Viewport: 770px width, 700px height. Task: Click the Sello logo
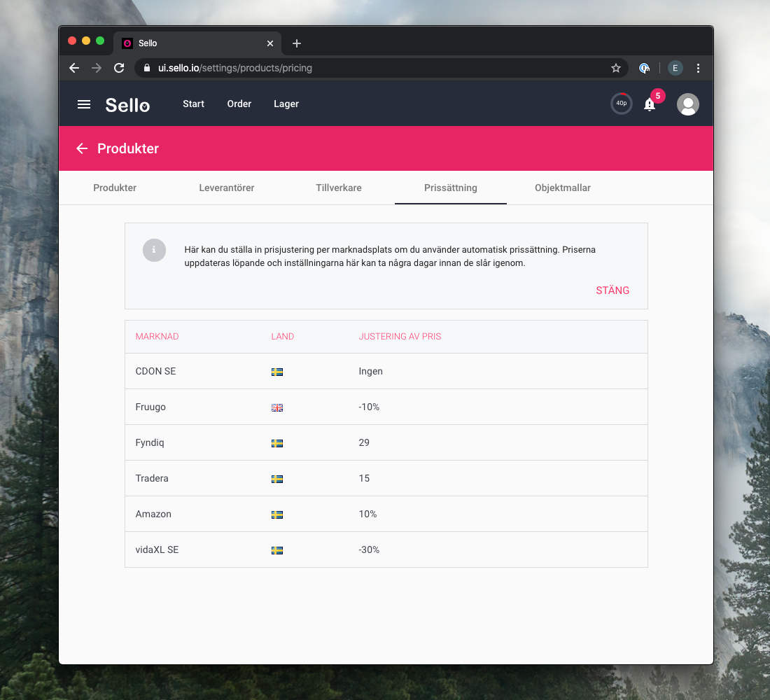point(127,104)
